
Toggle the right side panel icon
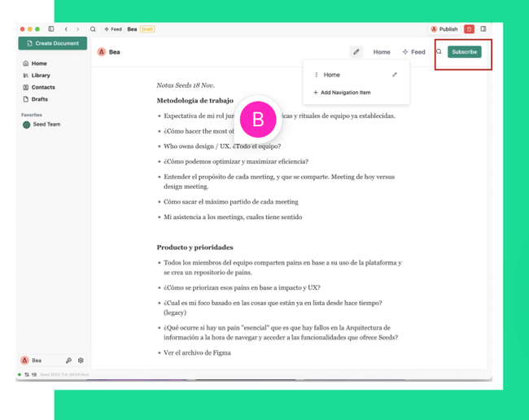(483, 29)
